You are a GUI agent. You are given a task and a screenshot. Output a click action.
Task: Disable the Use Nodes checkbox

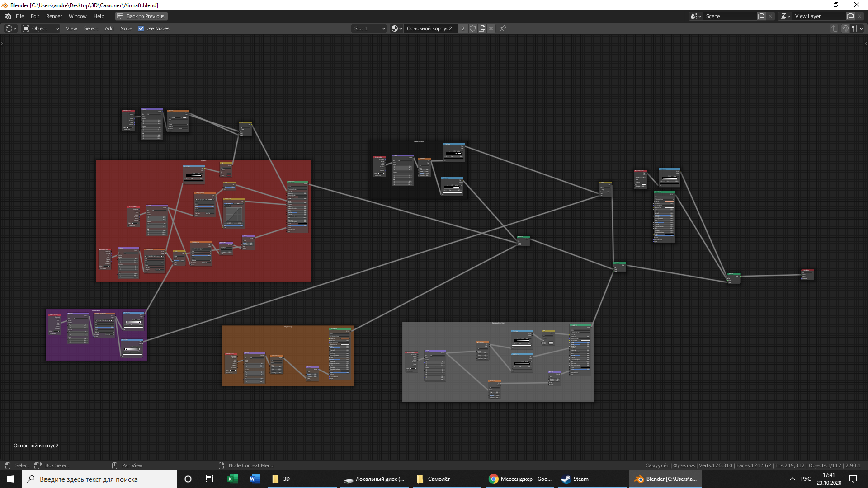[x=141, y=28]
